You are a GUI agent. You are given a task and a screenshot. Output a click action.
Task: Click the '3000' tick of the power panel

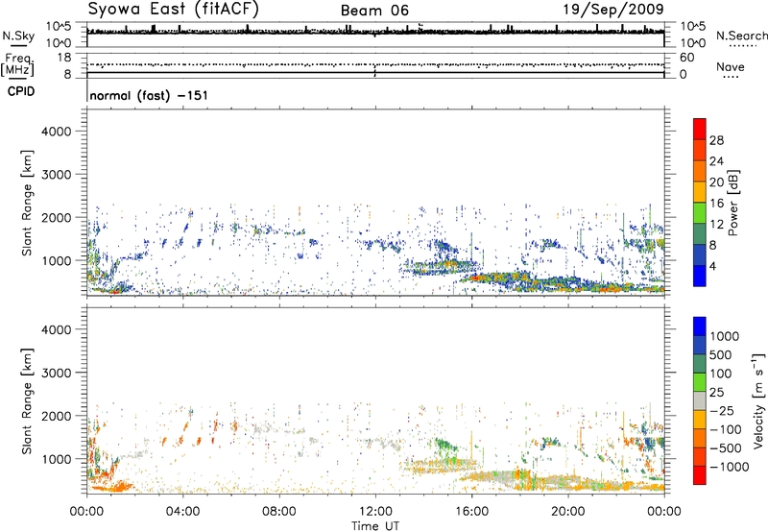[x=57, y=175]
